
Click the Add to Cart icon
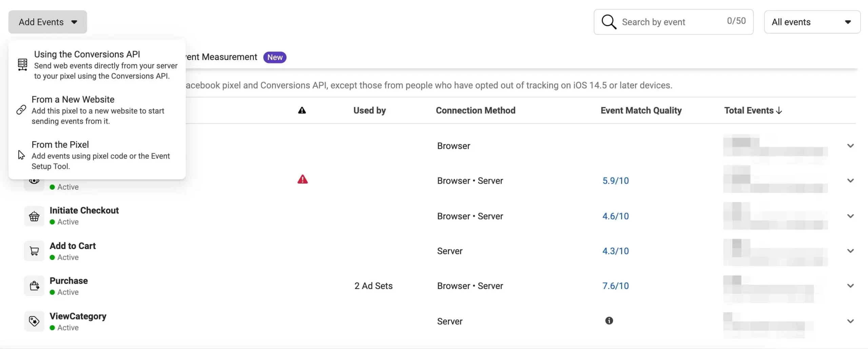coord(34,251)
